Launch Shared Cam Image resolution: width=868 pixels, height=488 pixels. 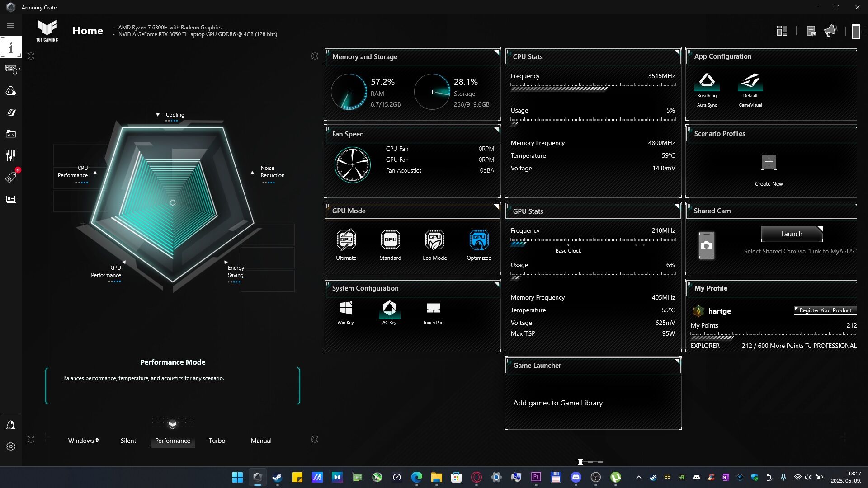coord(792,234)
